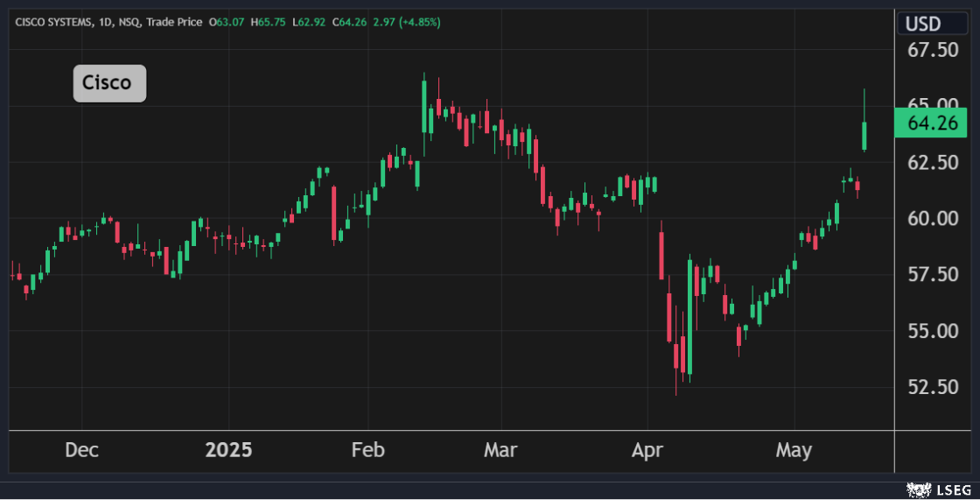
Task: Click the Cisco label button
Action: 108,83
